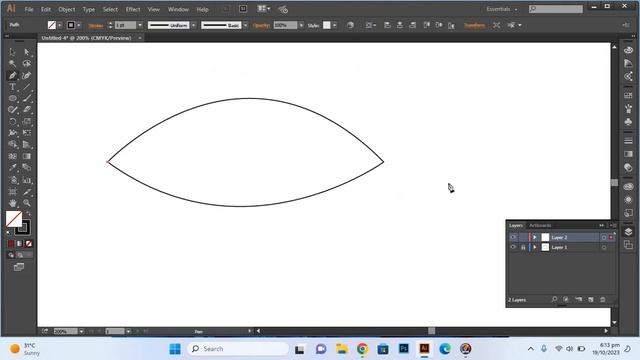Select the Zoom tool in toolbox
The height and width of the screenshot is (360, 640).
[x=27, y=203]
